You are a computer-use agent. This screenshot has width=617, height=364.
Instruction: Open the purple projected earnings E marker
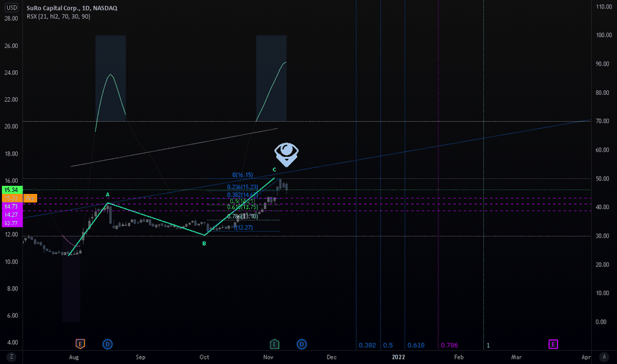tap(553, 344)
